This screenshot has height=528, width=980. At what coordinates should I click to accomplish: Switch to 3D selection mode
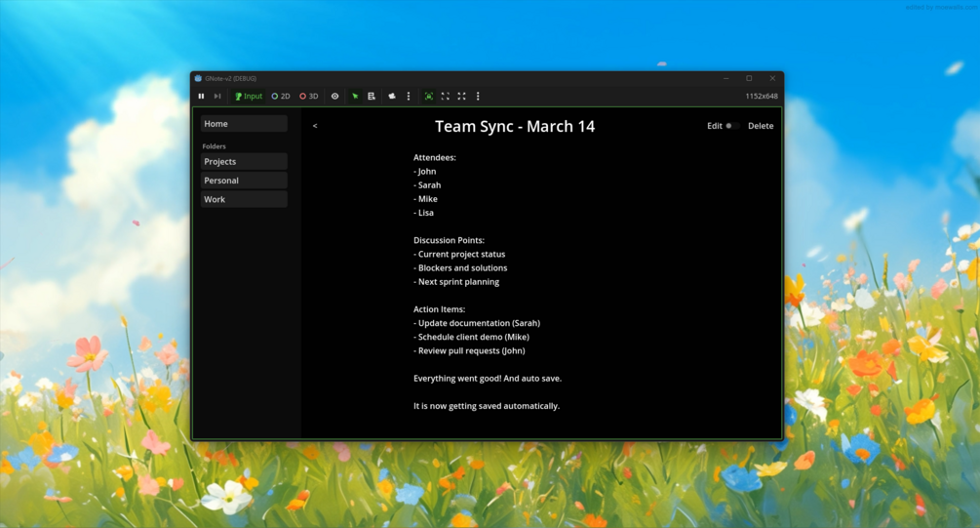[309, 97]
